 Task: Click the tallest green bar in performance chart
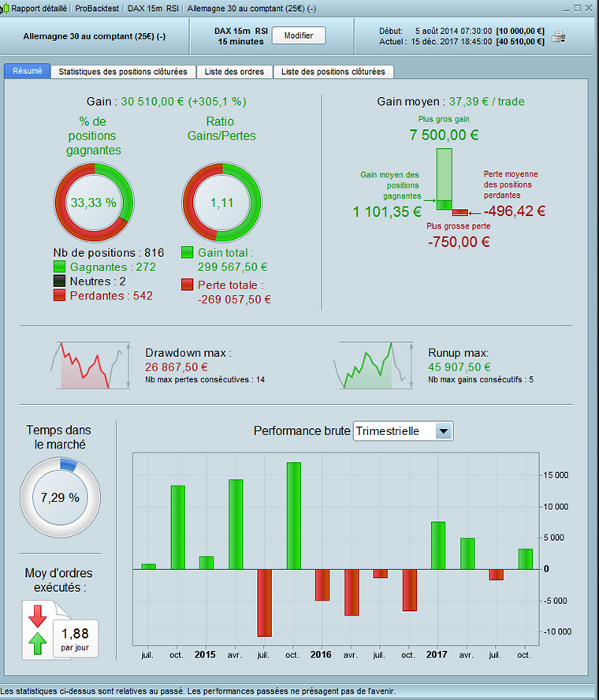(294, 516)
